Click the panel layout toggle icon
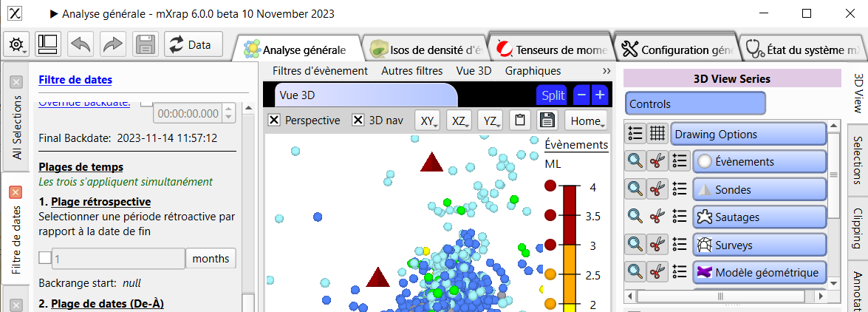Image resolution: width=868 pixels, height=312 pixels. pos(48,44)
